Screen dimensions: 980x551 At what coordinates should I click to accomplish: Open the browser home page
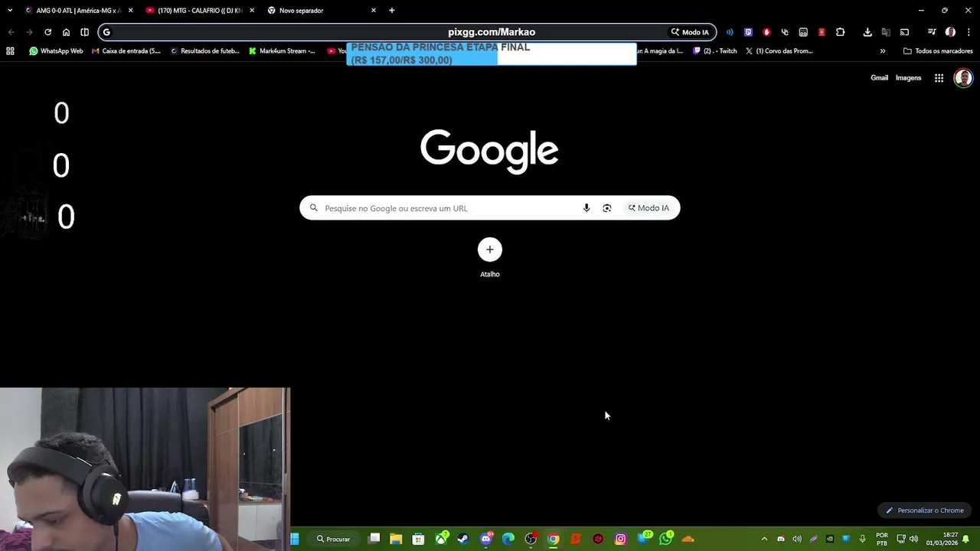point(66,32)
